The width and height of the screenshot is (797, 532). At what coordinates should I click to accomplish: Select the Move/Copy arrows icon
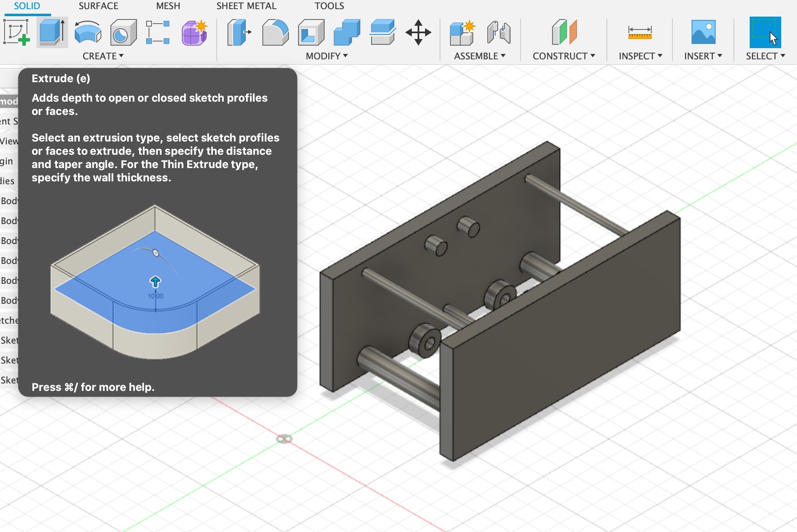tap(418, 32)
